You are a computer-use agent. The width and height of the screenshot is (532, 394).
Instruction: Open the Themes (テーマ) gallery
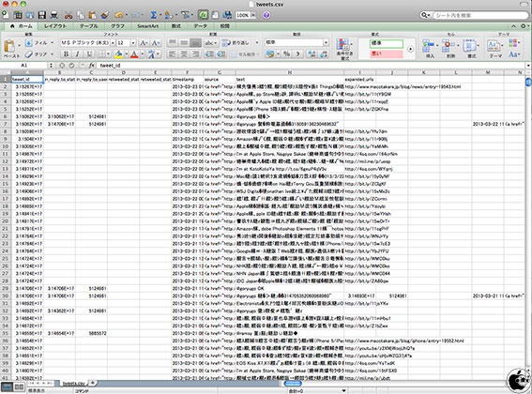(x=495, y=49)
